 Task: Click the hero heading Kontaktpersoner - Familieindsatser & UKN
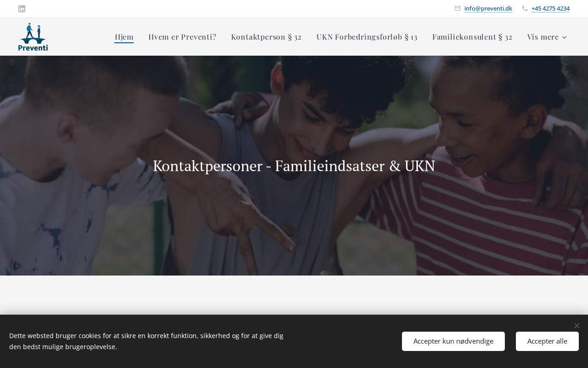(294, 166)
